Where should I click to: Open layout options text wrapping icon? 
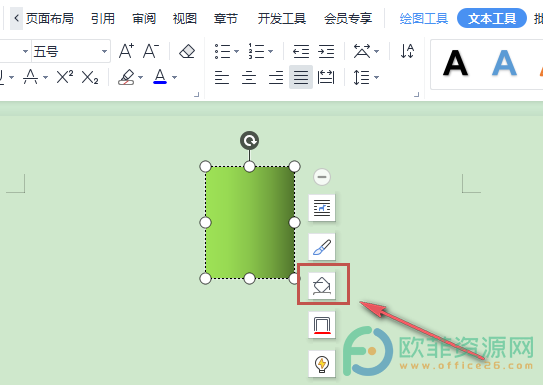[x=322, y=208]
